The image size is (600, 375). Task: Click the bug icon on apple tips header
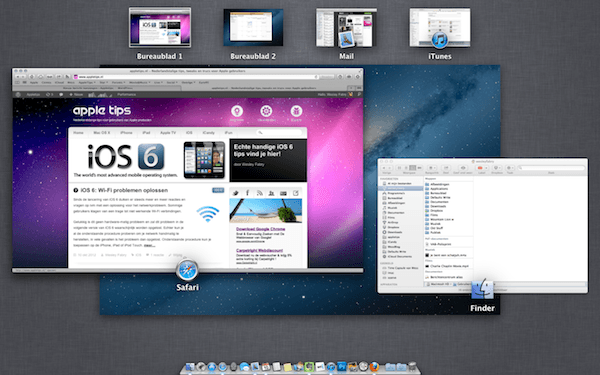[296, 111]
